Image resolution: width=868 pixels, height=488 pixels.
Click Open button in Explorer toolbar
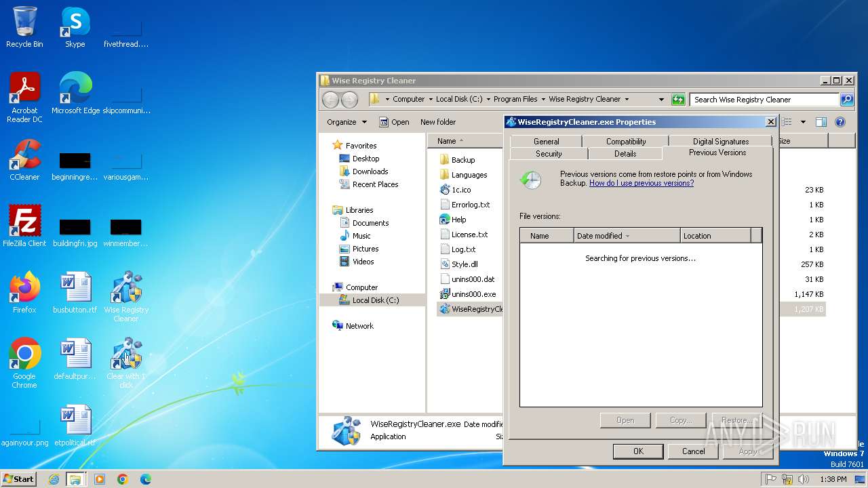pos(393,122)
